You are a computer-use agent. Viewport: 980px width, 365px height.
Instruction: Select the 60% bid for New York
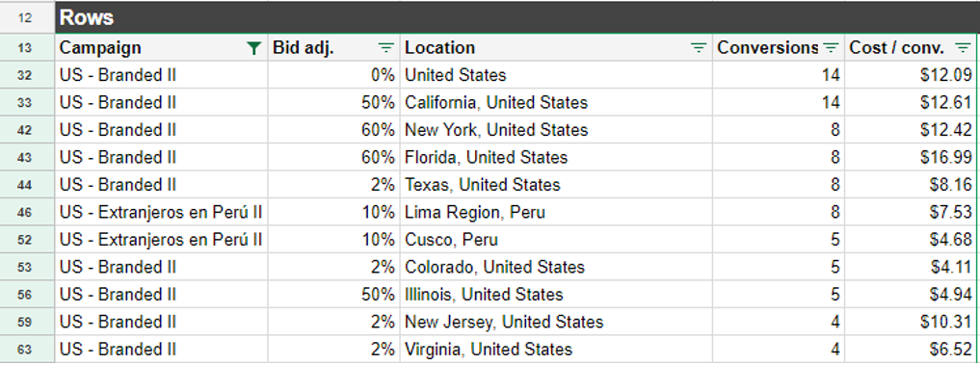coord(333,130)
